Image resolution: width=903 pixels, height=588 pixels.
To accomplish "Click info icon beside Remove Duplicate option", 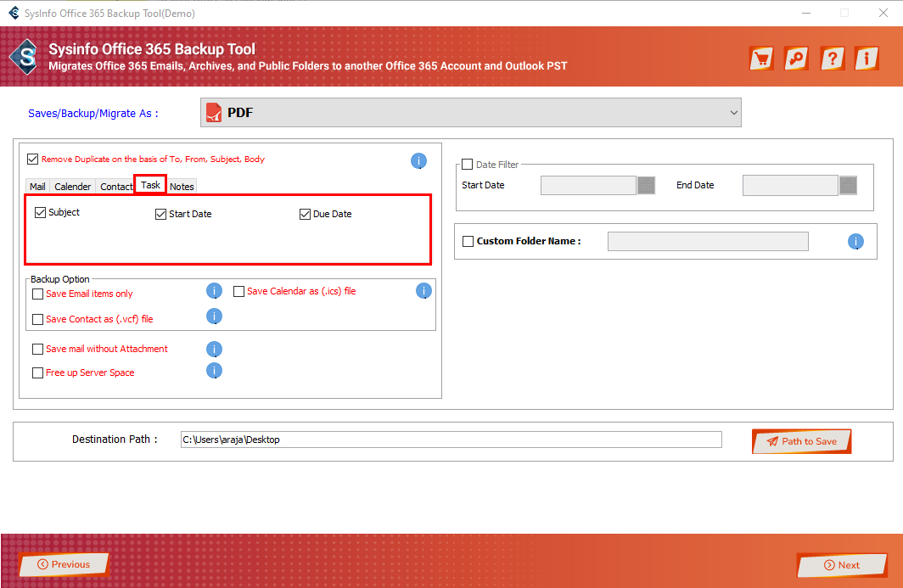I will 418,161.
